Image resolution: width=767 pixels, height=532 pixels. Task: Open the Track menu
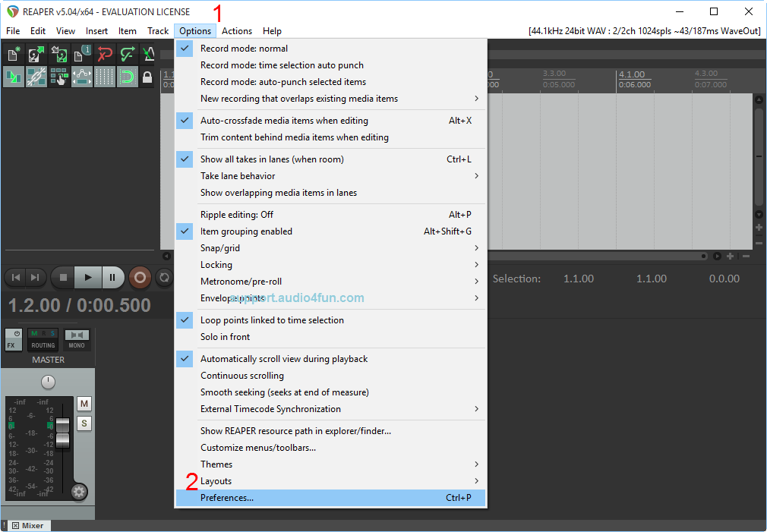click(157, 31)
